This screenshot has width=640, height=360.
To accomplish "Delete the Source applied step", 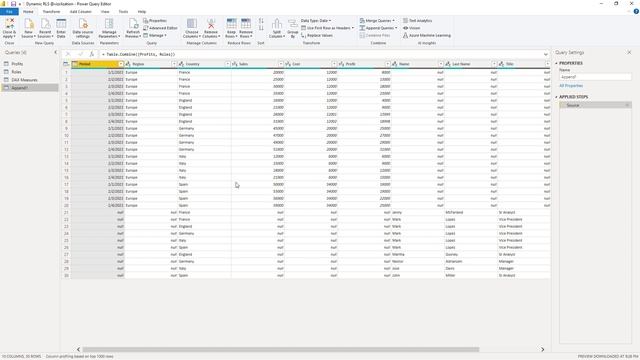I will pos(627,105).
